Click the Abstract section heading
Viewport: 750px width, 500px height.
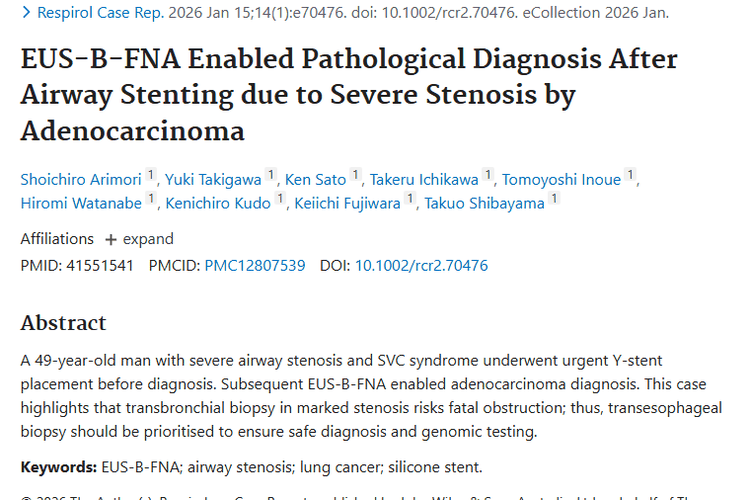coord(63,323)
